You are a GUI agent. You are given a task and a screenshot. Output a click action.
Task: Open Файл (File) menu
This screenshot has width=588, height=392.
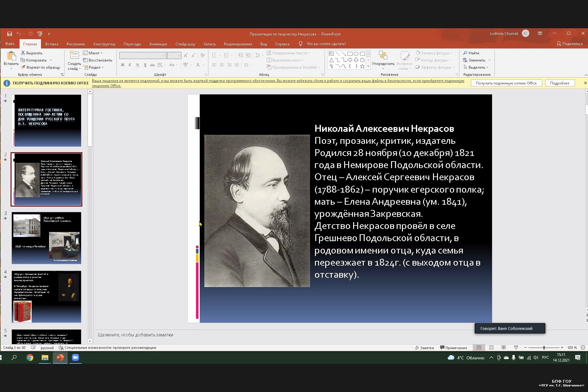[x=10, y=44]
